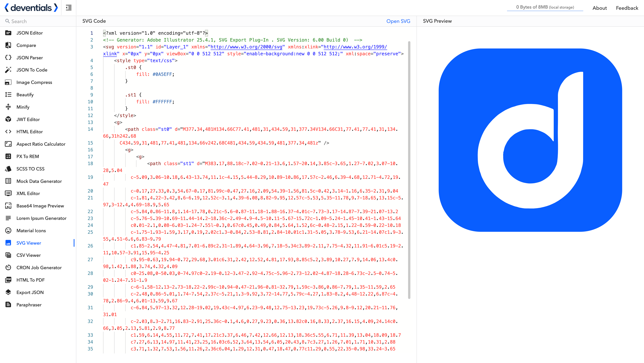The image size is (644, 363).
Task: Click the CRON Job Generator clock icon
Action: [x=8, y=268]
